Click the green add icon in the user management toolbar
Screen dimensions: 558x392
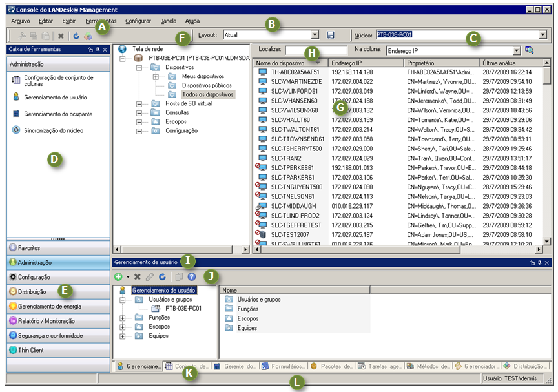coord(118,276)
